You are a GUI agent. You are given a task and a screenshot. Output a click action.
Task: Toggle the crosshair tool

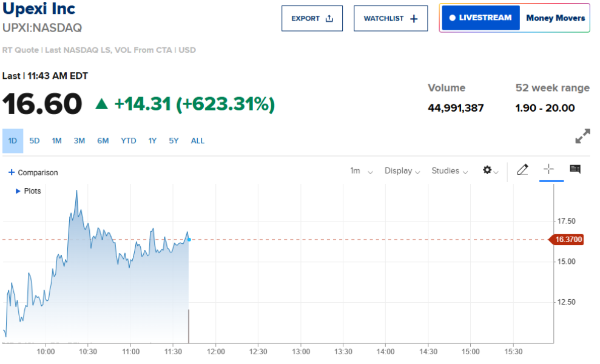pyautogui.click(x=548, y=169)
